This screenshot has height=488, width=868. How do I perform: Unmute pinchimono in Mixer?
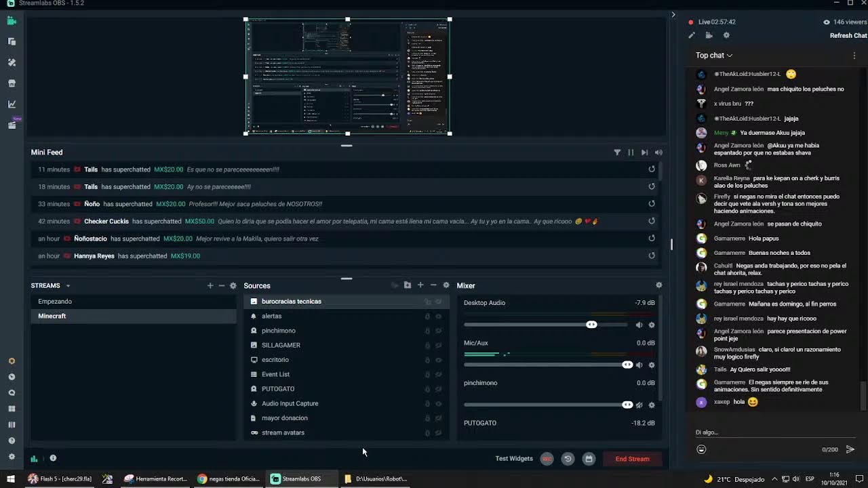(639, 405)
